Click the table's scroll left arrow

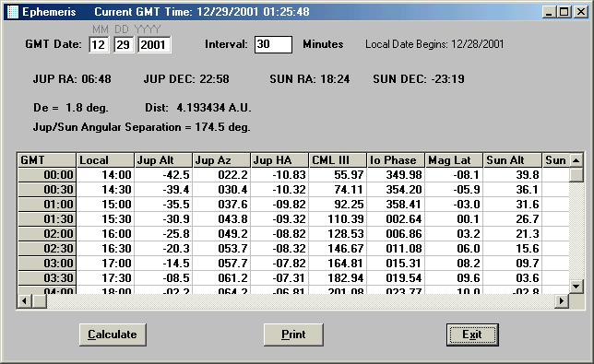pyautogui.click(x=25, y=301)
